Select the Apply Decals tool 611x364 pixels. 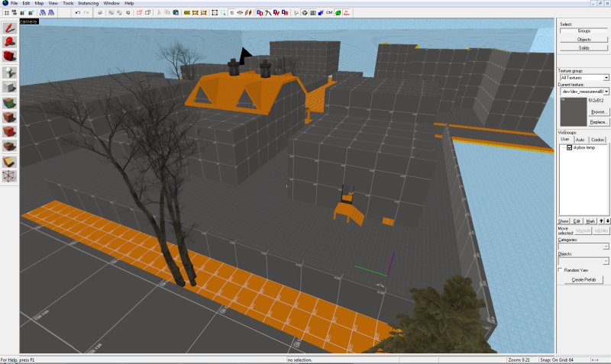[x=9, y=131]
